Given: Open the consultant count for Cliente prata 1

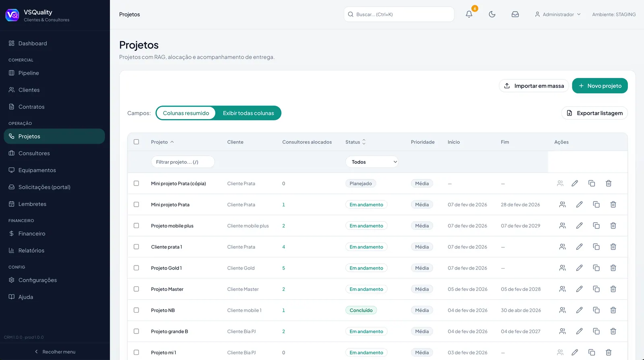Looking at the screenshot, I should coord(284,247).
